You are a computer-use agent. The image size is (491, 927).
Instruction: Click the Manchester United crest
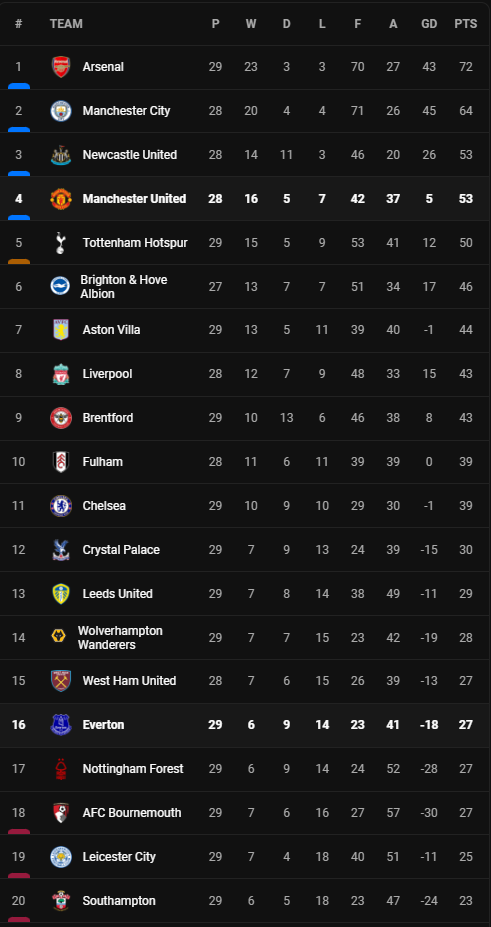point(61,199)
